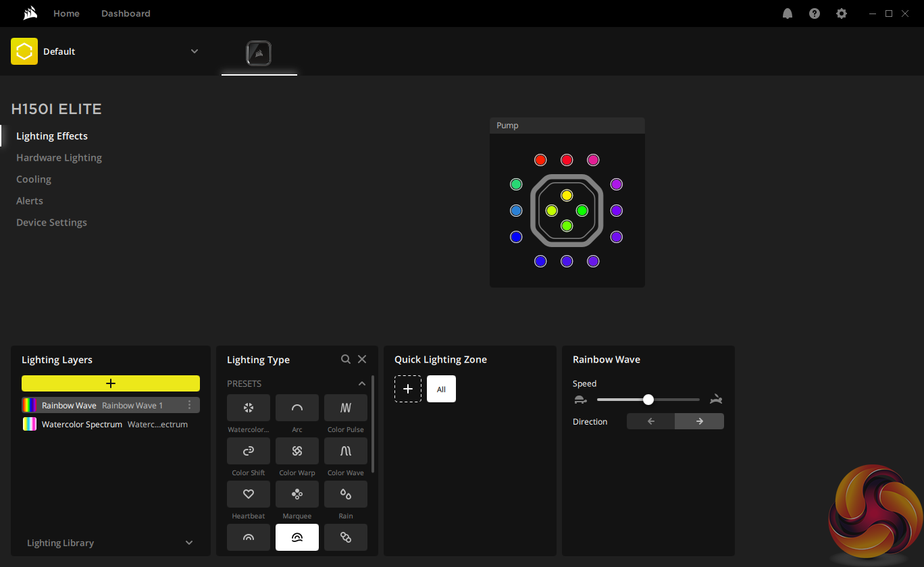Viewport: 924px width, 567px height.
Task: Click the H150I ELITE device title
Action: point(57,109)
